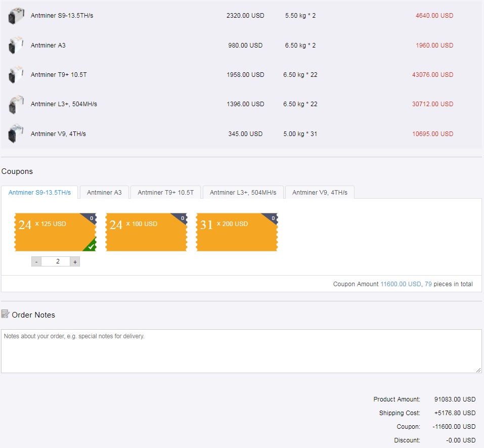Screen dimensions: 484x448
Task: Click the Order Notes text area
Action: point(241,351)
